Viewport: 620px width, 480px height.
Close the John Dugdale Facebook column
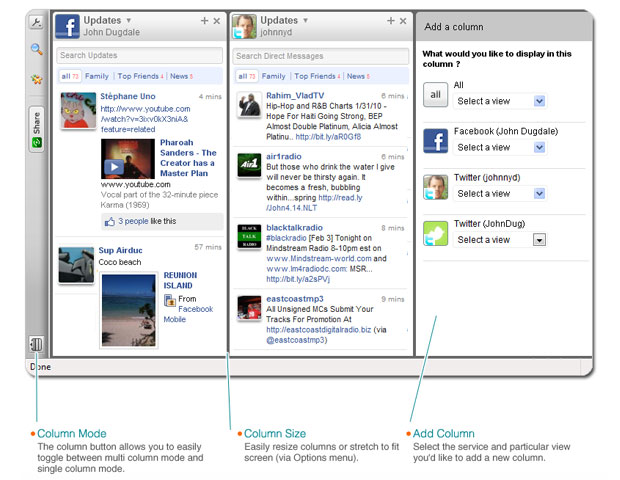click(x=217, y=21)
